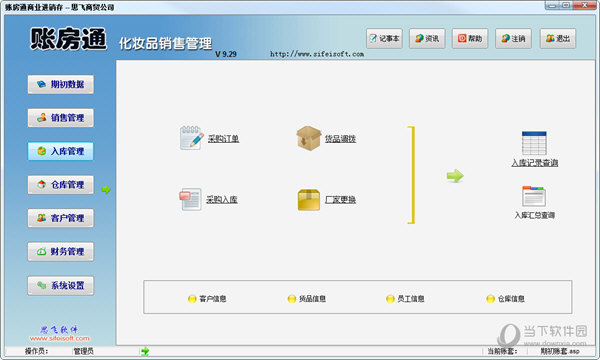This screenshot has width=600, height=360.
Task: Click the 退出 exit button
Action: 558,38
